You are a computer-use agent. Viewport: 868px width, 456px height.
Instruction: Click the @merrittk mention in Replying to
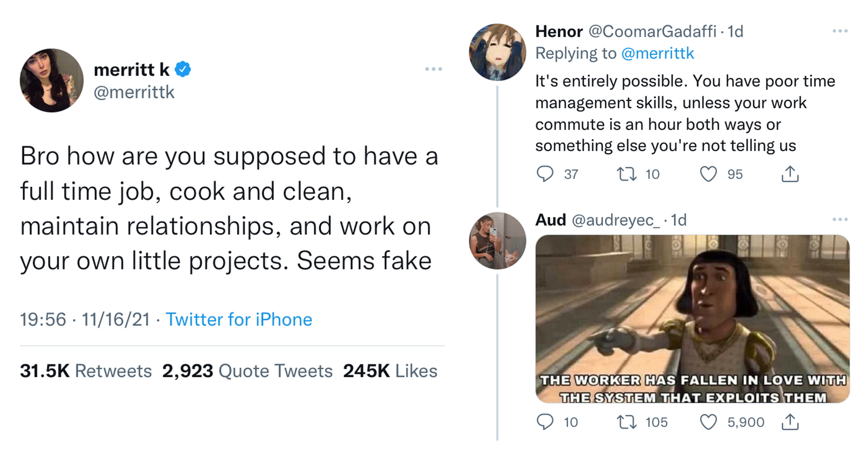coord(657,53)
